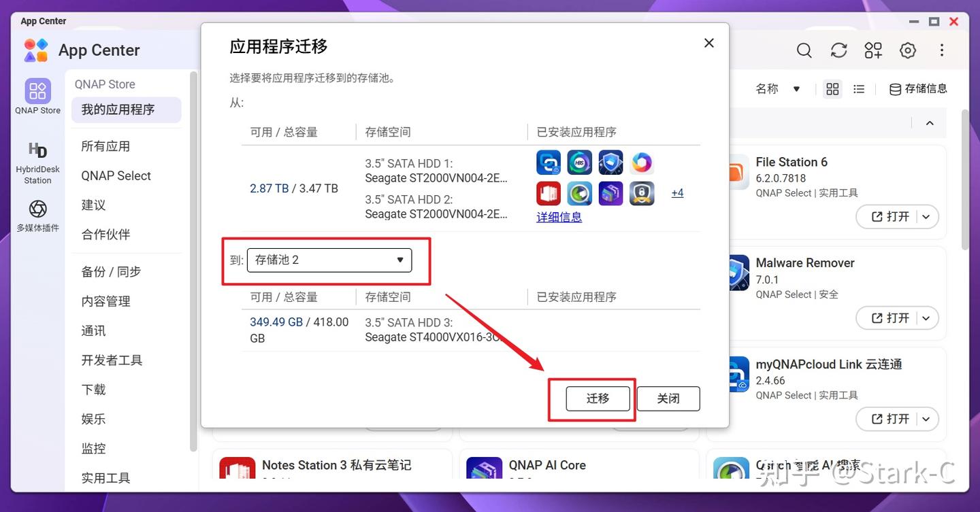Open 多媒体插件 in left rail
The height and width of the screenshot is (512, 980).
coord(38,216)
